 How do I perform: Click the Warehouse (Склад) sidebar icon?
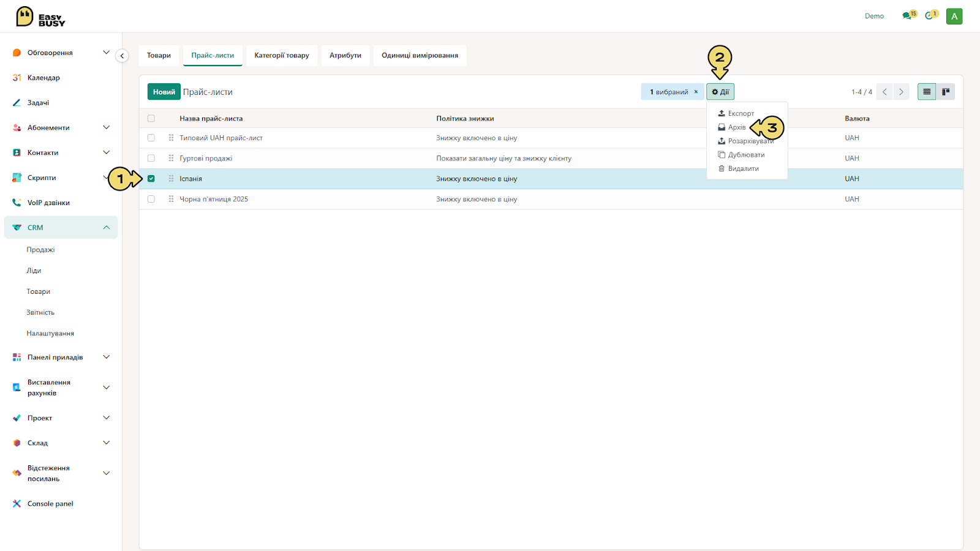[17, 443]
